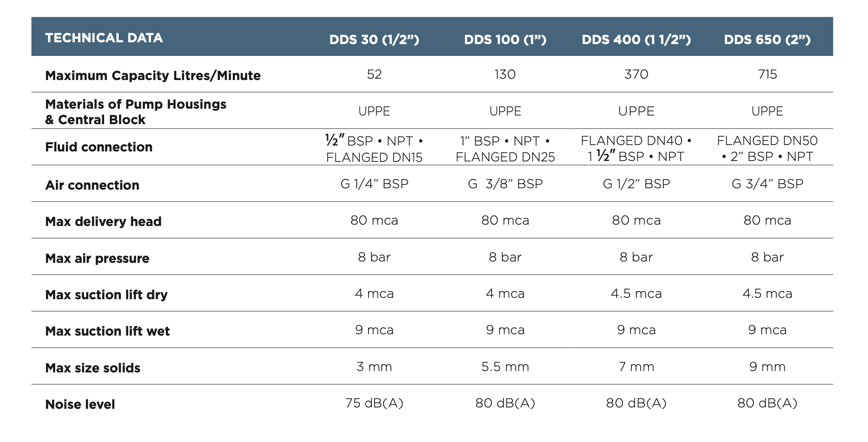Select the DDS 650 (2") column header

click(x=767, y=40)
